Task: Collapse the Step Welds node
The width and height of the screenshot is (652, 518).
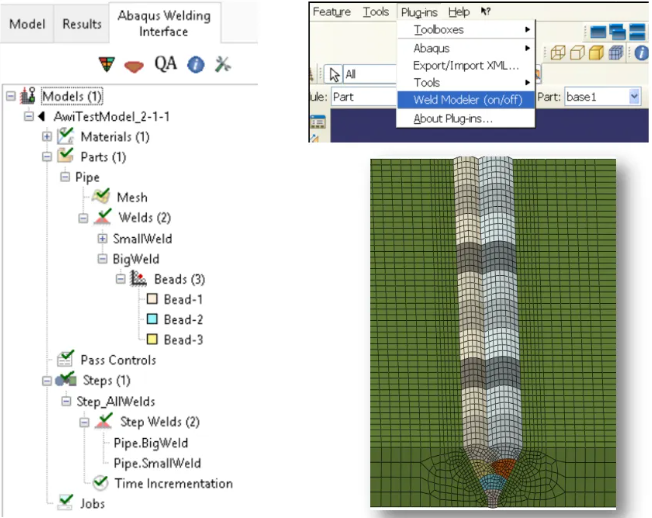Action: (84, 422)
